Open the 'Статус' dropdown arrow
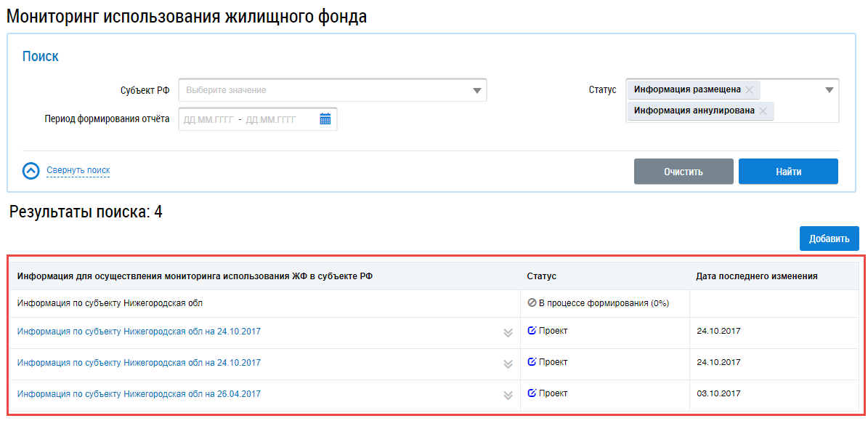Screen dimensions: 868x429 coord(830,90)
